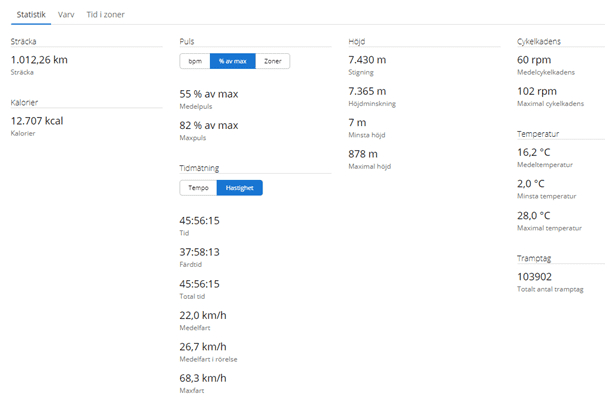This screenshot has height=403, width=605.
Task: Toggle time measurement to Tempo
Action: tap(198, 187)
